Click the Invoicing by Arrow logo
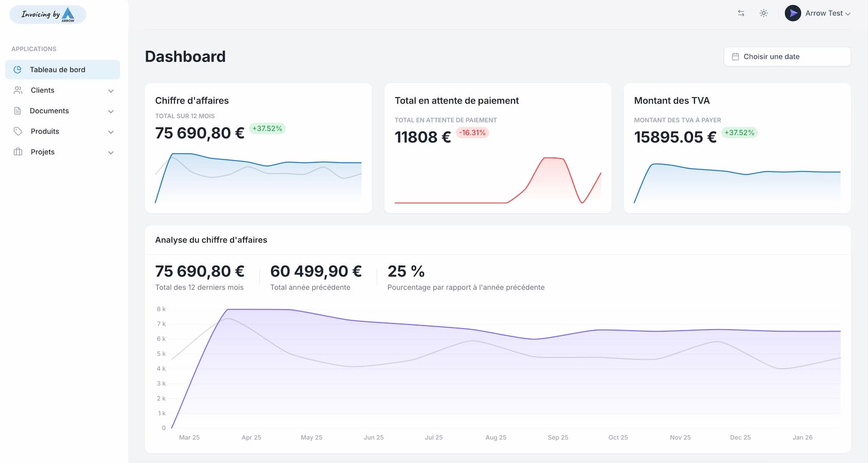868x463 pixels. coord(47,14)
